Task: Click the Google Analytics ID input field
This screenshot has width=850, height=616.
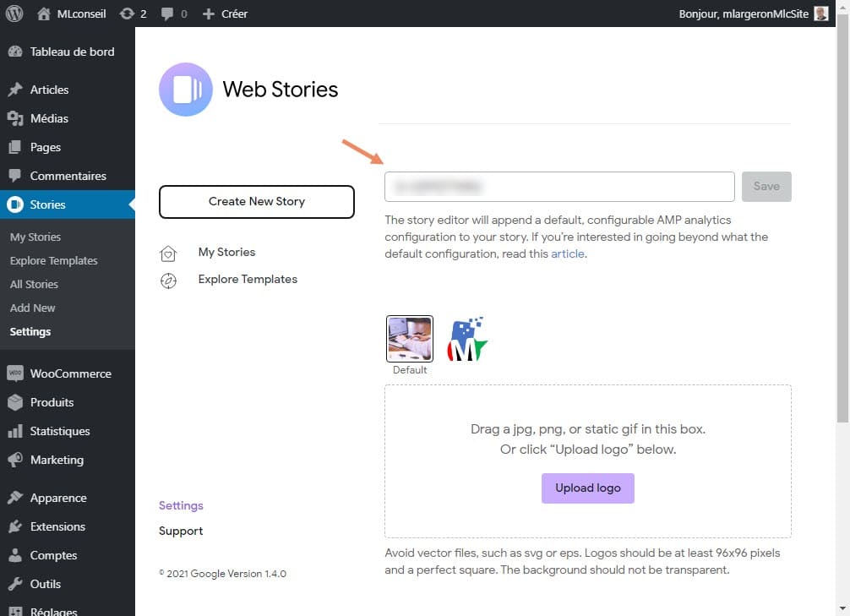Action: tap(559, 187)
